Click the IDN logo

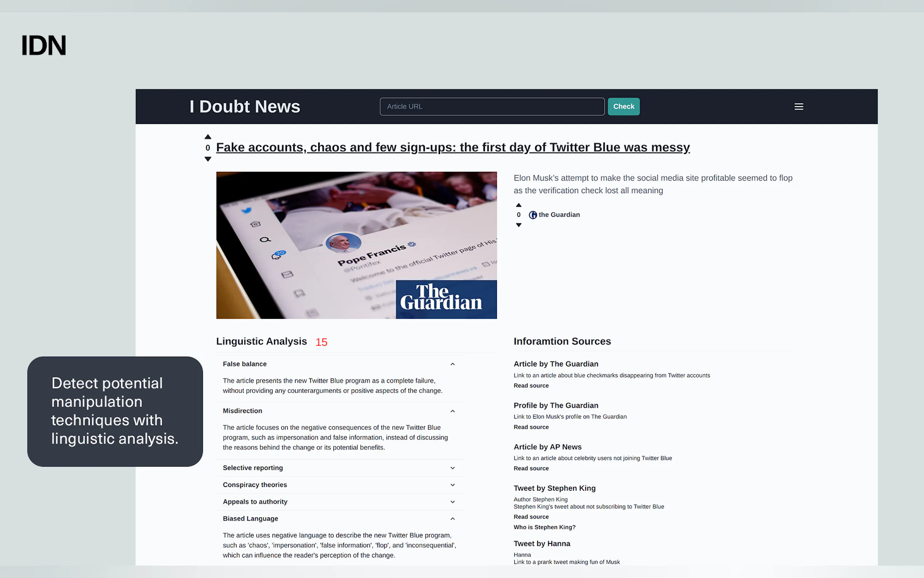pyautogui.click(x=44, y=45)
